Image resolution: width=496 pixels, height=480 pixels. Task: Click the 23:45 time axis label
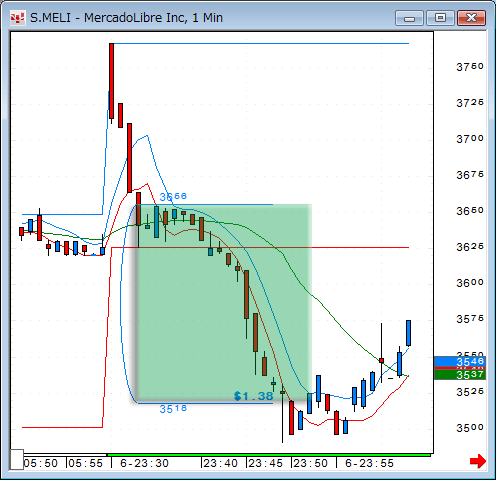point(265,463)
